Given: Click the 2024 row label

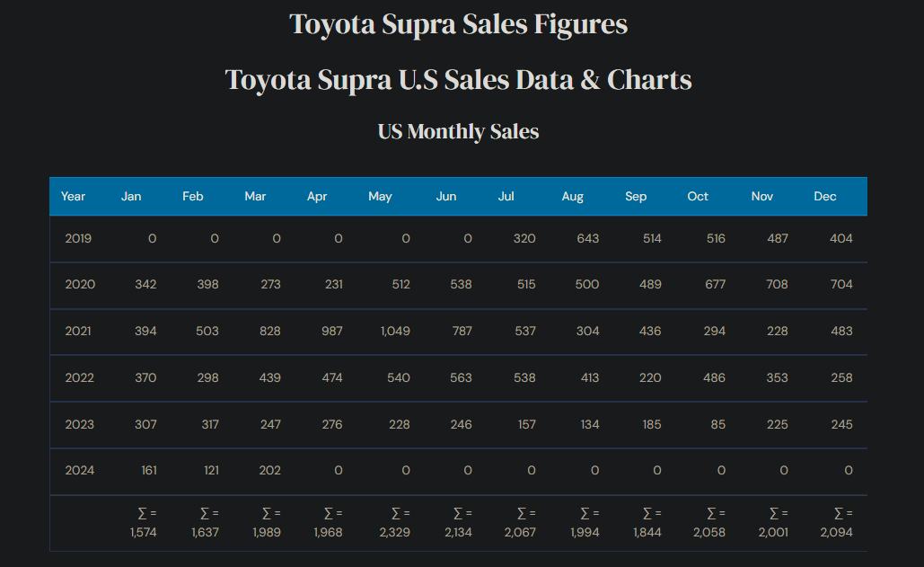Looking at the screenshot, I should pyautogui.click(x=80, y=470).
